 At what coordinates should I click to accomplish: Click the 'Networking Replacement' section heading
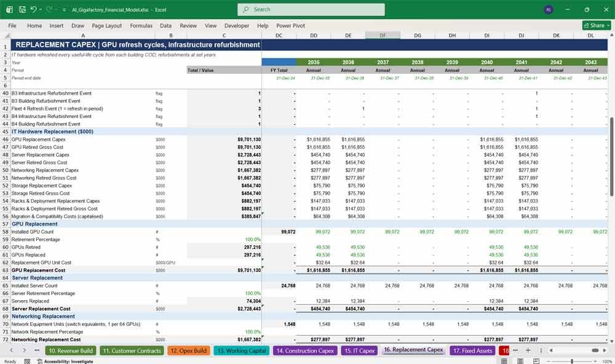click(x=43, y=317)
